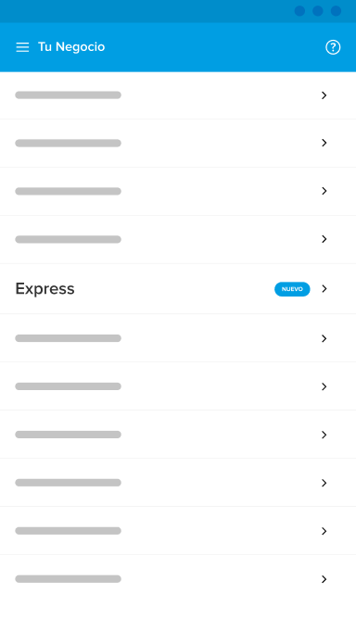Expand the second placeholder row chevron
The width and height of the screenshot is (356, 644).
[x=324, y=143]
